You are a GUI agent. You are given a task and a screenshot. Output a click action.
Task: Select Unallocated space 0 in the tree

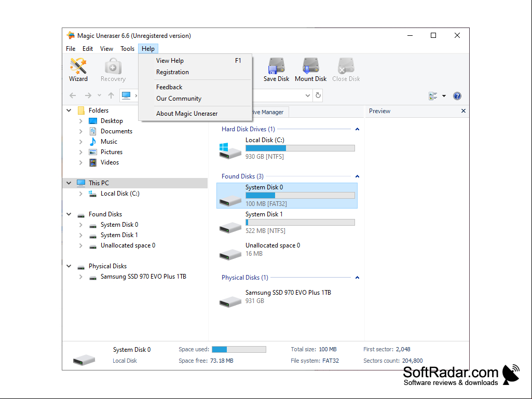click(x=128, y=245)
